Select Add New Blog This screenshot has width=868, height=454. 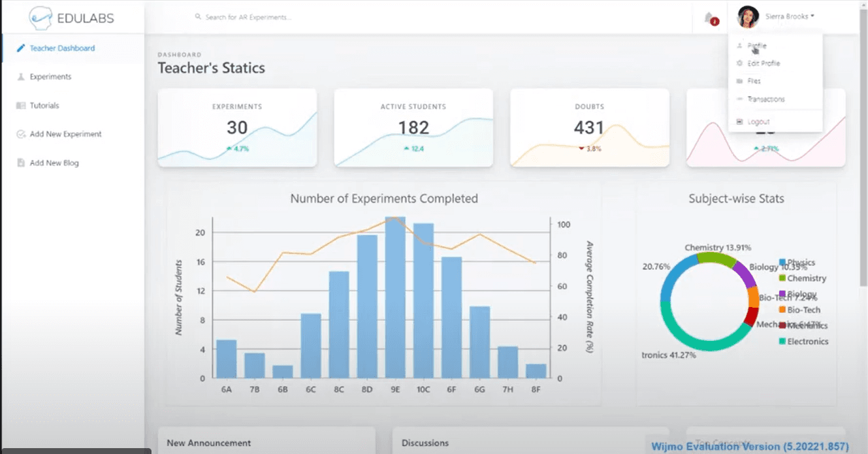[54, 163]
